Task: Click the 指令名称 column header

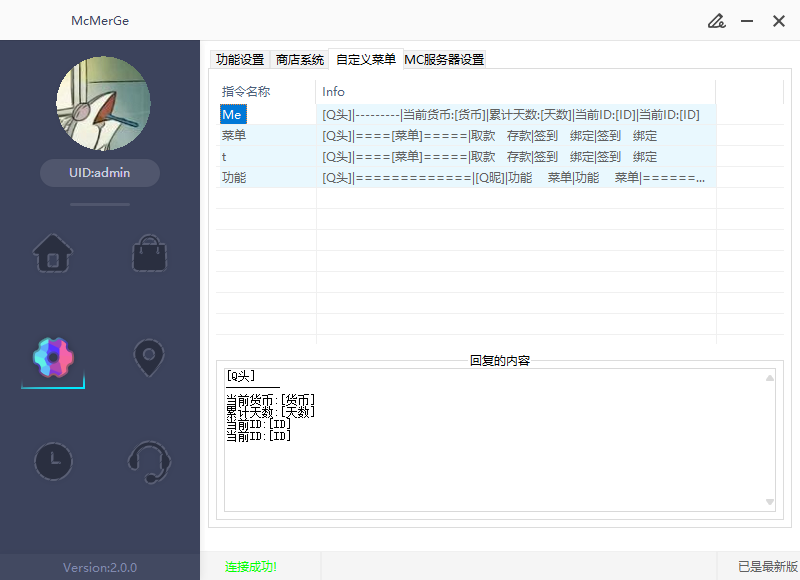Action: [265, 92]
